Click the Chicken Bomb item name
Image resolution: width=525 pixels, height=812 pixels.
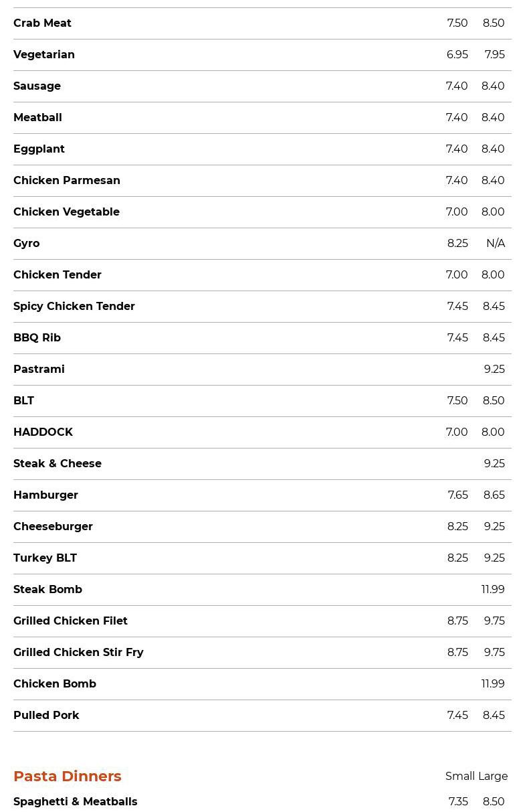[55, 684]
